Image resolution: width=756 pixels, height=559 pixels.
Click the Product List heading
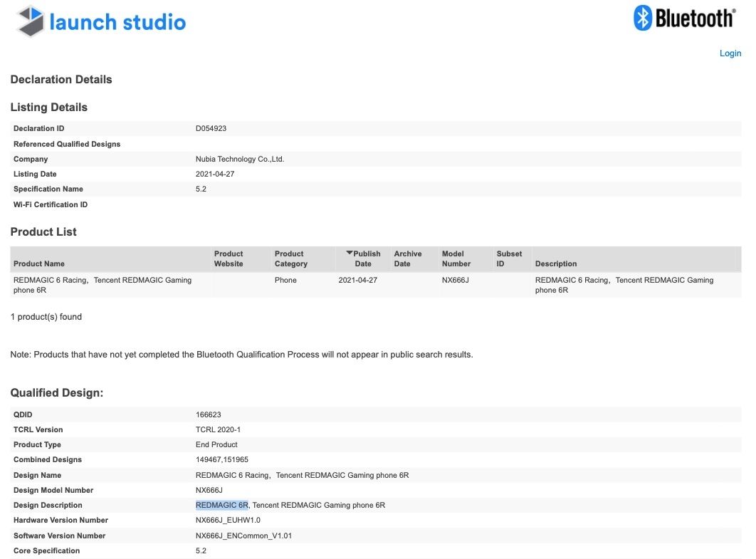tap(43, 232)
